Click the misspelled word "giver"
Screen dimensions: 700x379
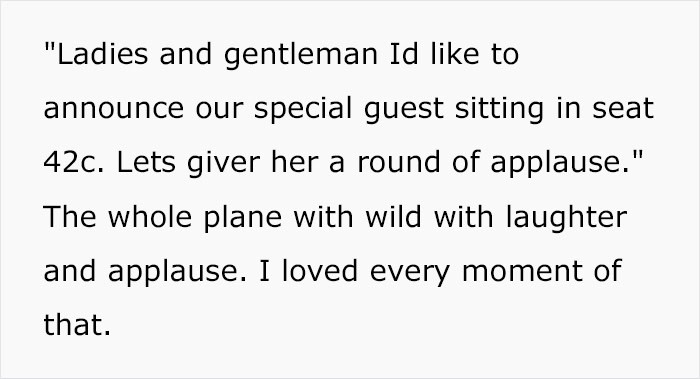point(224,164)
